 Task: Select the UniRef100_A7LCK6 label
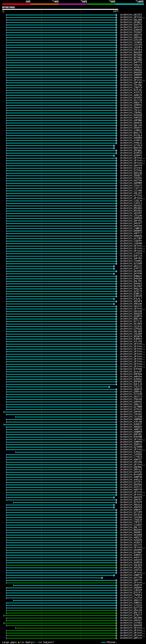(131, 342)
